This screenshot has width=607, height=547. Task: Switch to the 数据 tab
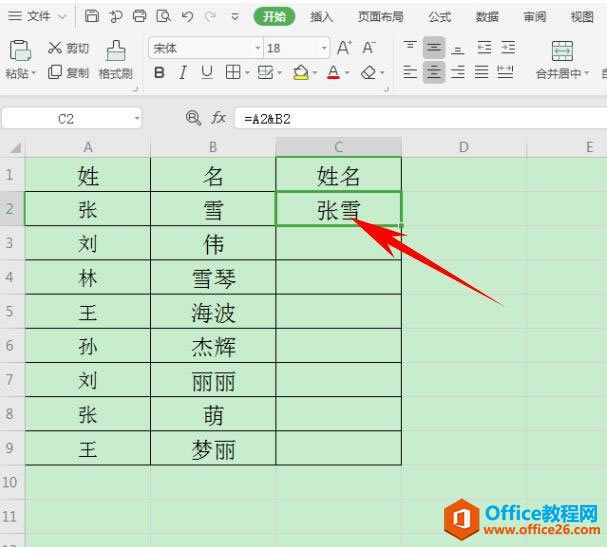(487, 17)
